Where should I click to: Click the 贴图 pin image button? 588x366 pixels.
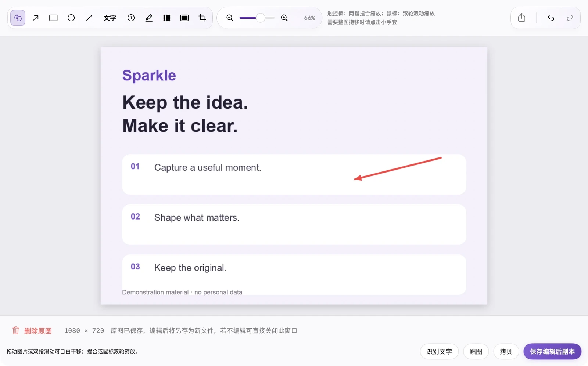pyautogui.click(x=476, y=352)
